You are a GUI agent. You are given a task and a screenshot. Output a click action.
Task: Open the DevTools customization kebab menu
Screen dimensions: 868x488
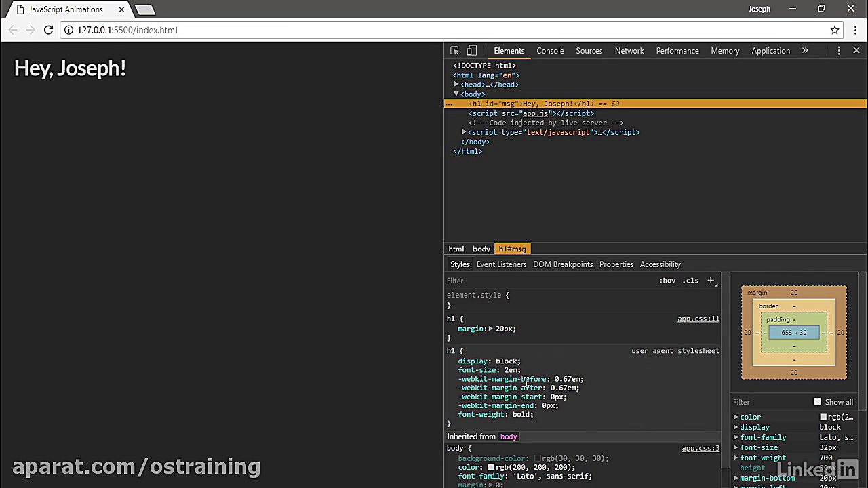click(839, 50)
